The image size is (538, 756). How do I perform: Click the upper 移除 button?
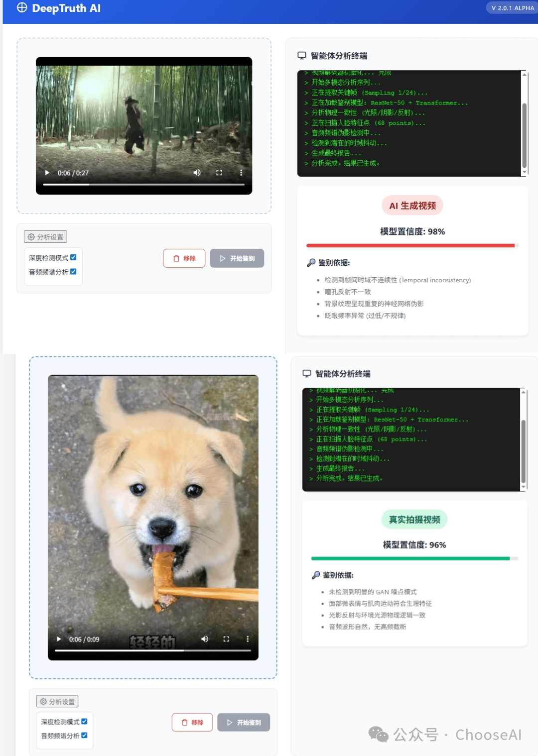point(184,258)
